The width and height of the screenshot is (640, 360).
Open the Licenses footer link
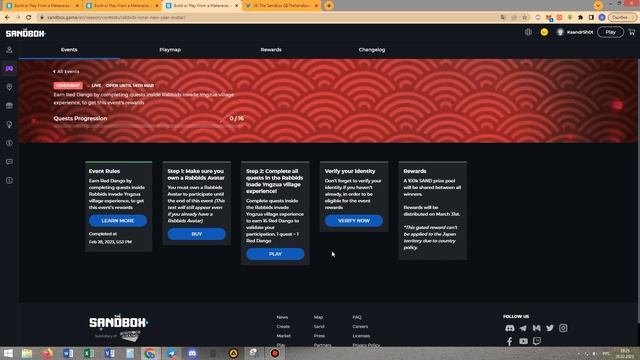[361, 336]
